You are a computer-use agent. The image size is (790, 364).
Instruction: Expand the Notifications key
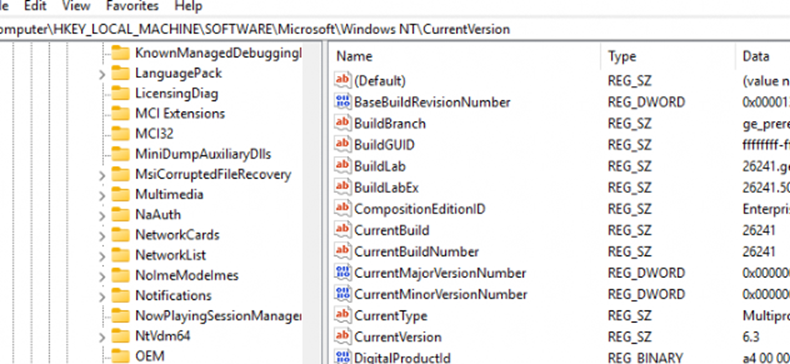click(x=102, y=296)
